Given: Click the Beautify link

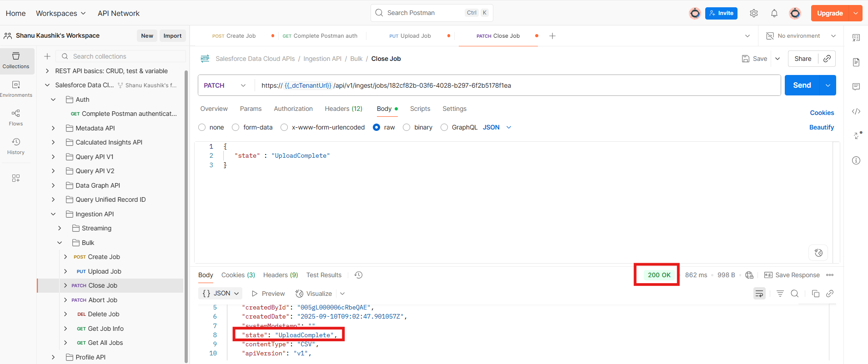Looking at the screenshot, I should pyautogui.click(x=821, y=127).
